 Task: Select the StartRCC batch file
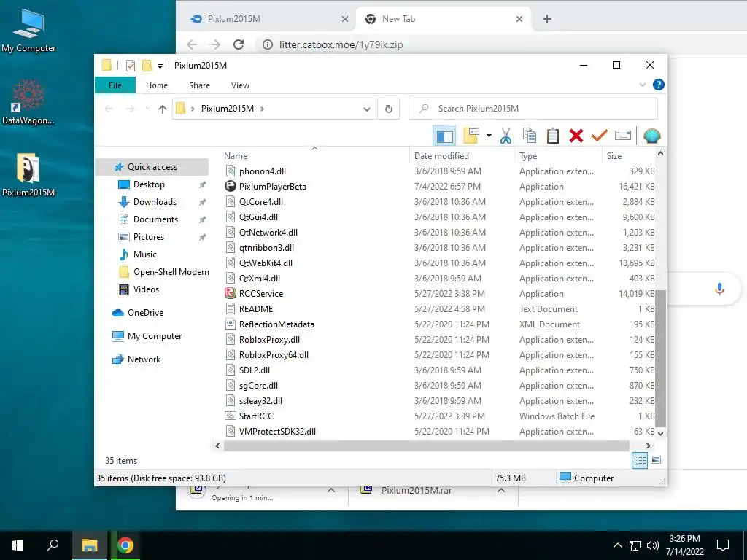256,416
